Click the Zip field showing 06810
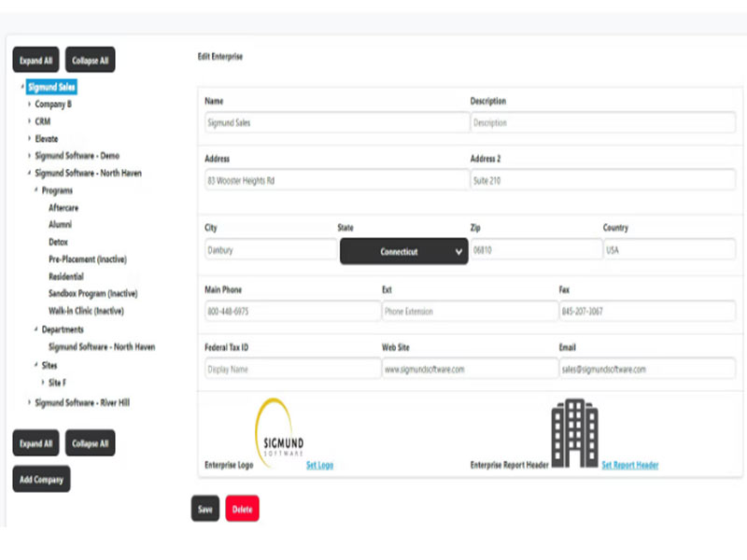The height and width of the screenshot is (560, 747). click(x=536, y=250)
